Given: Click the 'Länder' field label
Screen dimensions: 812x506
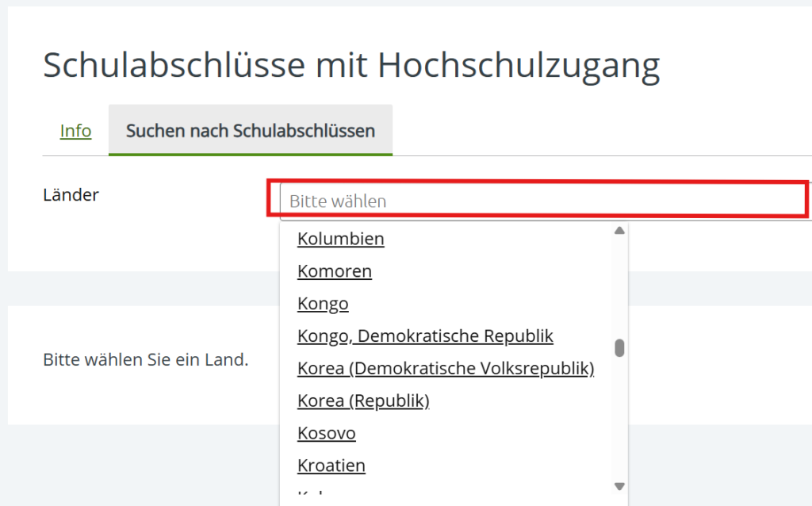Looking at the screenshot, I should tap(71, 195).
